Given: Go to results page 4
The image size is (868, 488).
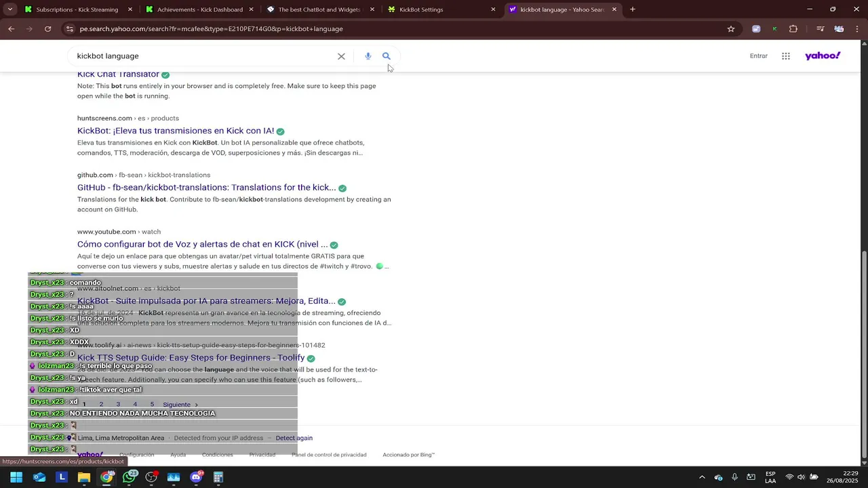Looking at the screenshot, I should tap(135, 405).
